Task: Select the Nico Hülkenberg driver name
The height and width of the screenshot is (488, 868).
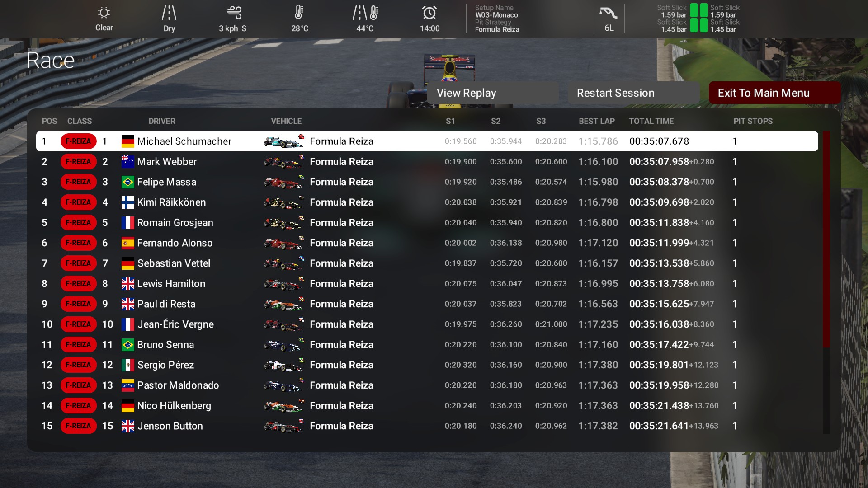Action: point(174,406)
